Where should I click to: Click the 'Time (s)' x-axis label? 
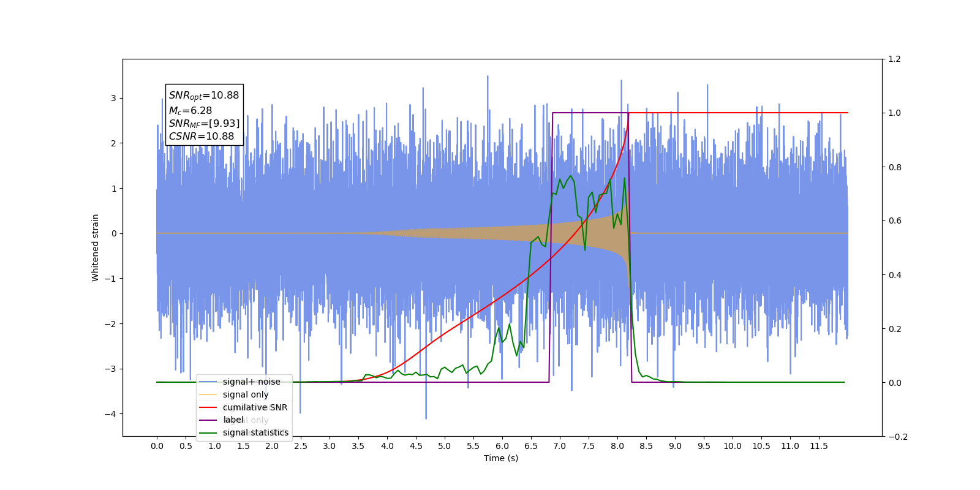tap(501, 458)
